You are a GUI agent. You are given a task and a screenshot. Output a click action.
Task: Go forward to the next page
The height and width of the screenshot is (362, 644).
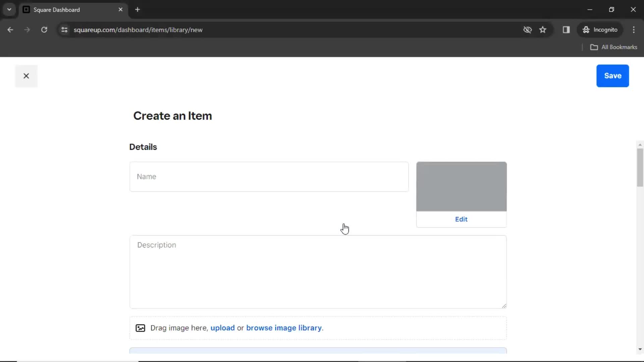coord(27,30)
